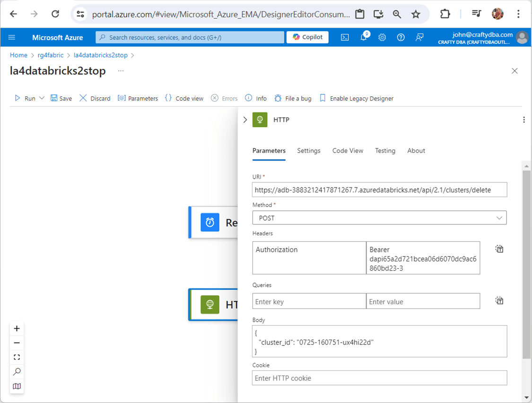Switch to Code view from toolbar

coord(184,98)
